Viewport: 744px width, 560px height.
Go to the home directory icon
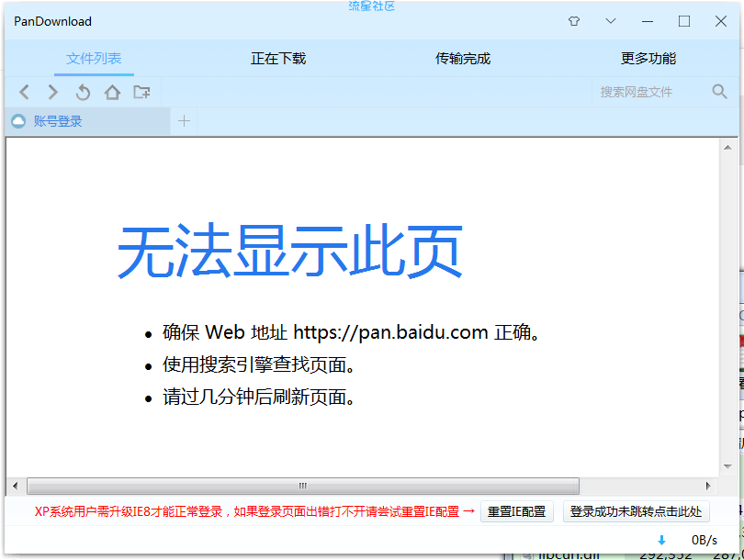click(112, 92)
